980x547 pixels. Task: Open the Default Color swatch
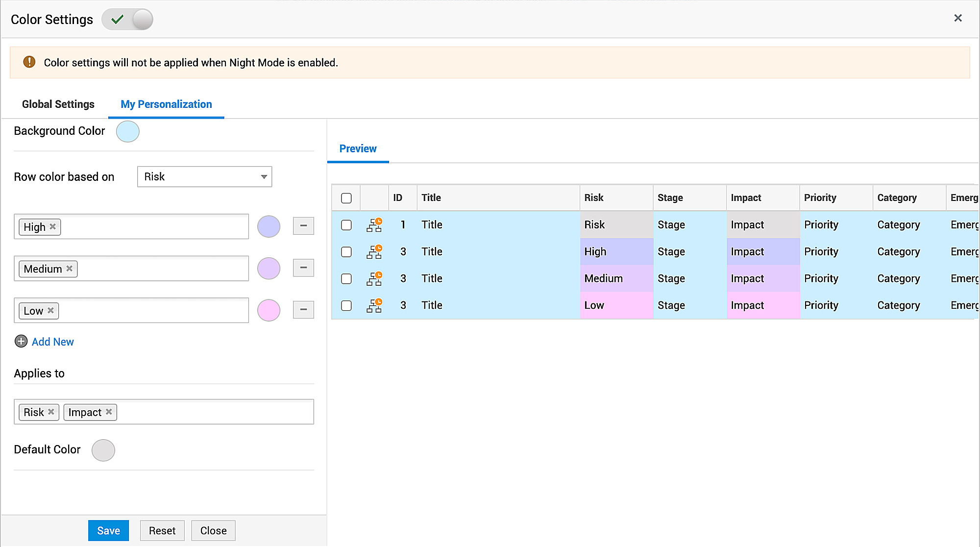coord(103,450)
